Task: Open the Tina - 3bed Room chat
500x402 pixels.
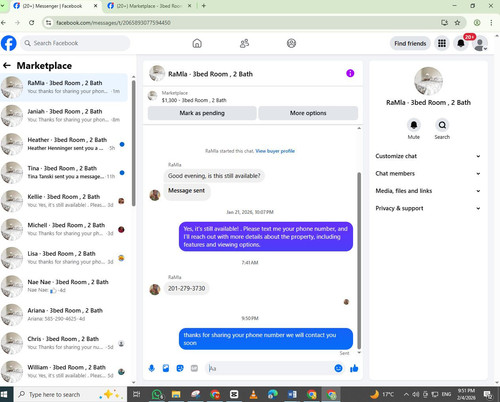Action: [64, 172]
